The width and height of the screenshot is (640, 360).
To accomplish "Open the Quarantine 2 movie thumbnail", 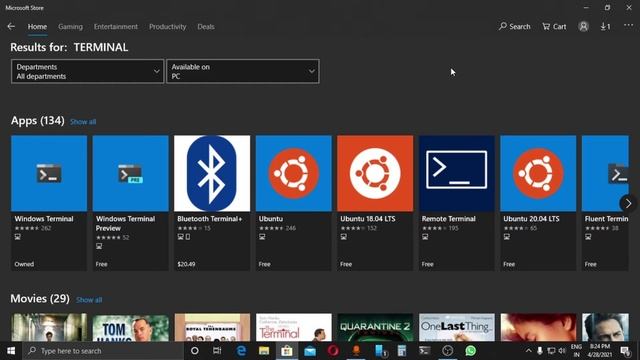I will click(x=375, y=327).
